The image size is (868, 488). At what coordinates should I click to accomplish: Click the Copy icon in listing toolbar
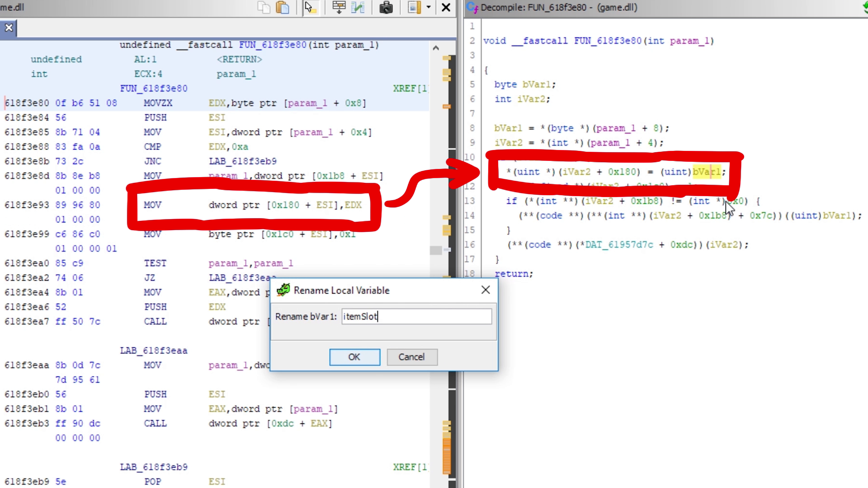(x=264, y=8)
